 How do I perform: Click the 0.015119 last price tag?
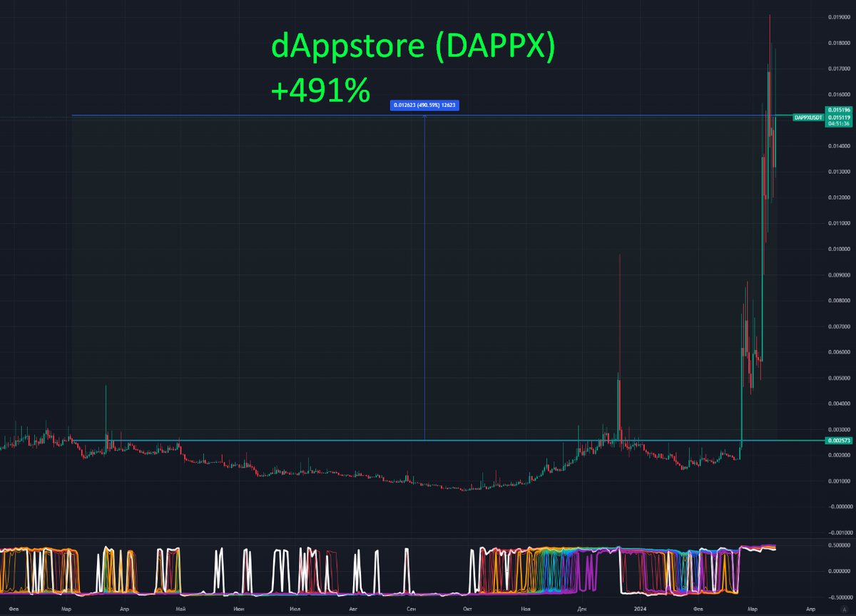coord(837,116)
